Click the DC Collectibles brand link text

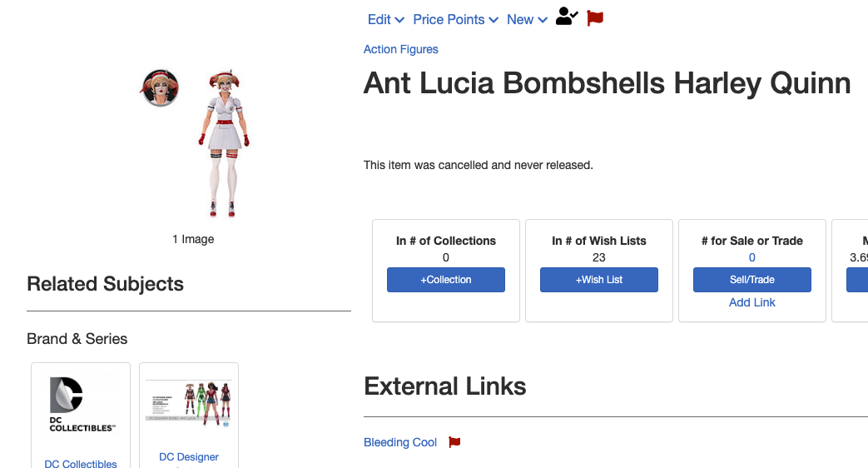pyautogui.click(x=81, y=464)
